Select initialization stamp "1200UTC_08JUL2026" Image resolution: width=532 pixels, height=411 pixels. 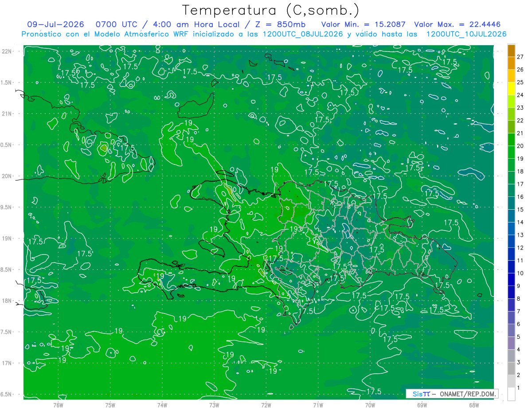coord(303,34)
